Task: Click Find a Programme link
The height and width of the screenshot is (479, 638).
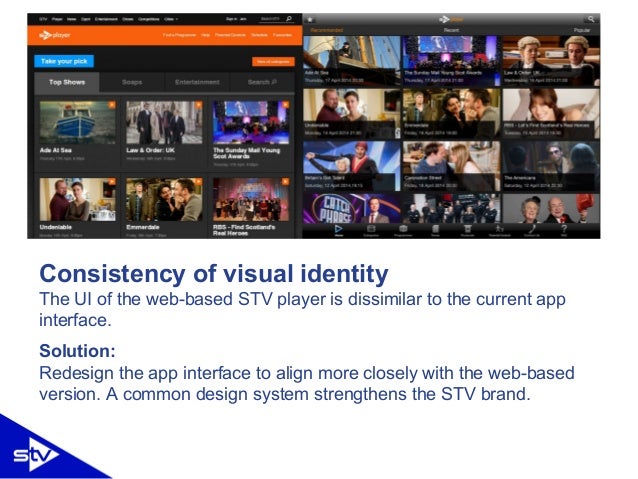Action: (179, 35)
